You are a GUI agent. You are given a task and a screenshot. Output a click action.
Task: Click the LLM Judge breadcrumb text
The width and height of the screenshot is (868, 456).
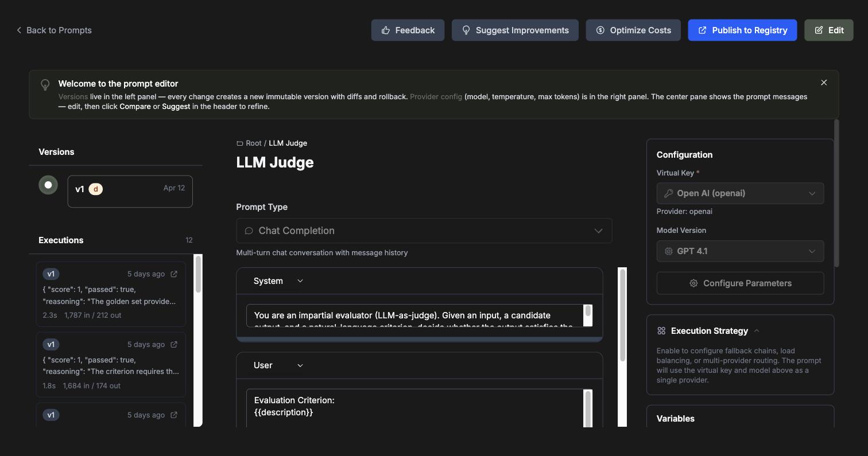[x=288, y=143]
